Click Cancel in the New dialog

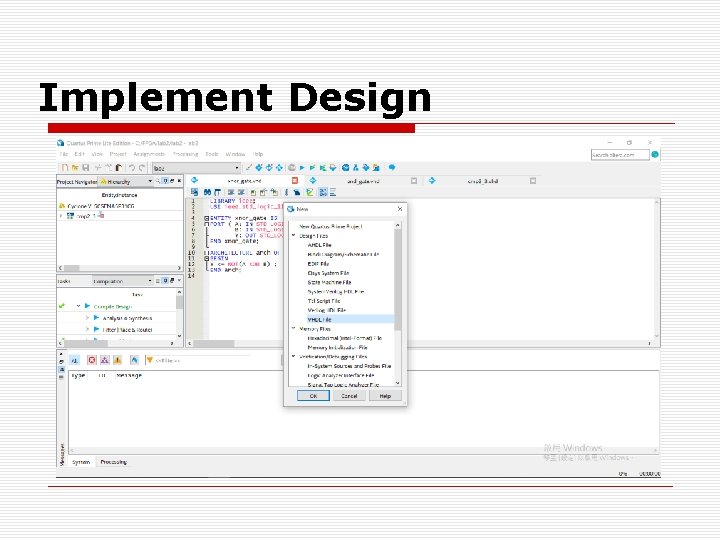point(349,396)
